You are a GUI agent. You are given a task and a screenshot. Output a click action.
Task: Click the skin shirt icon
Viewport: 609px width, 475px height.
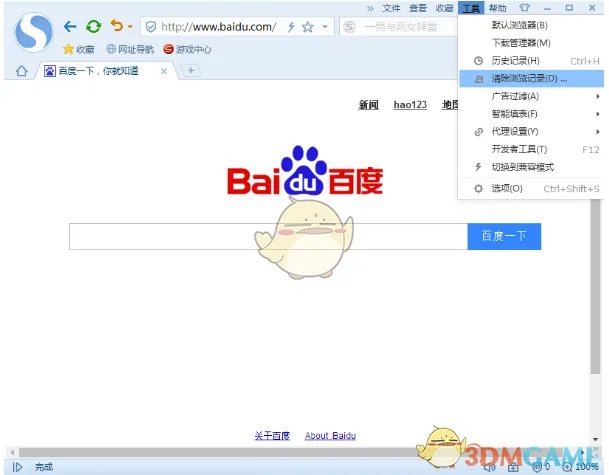coord(524,8)
